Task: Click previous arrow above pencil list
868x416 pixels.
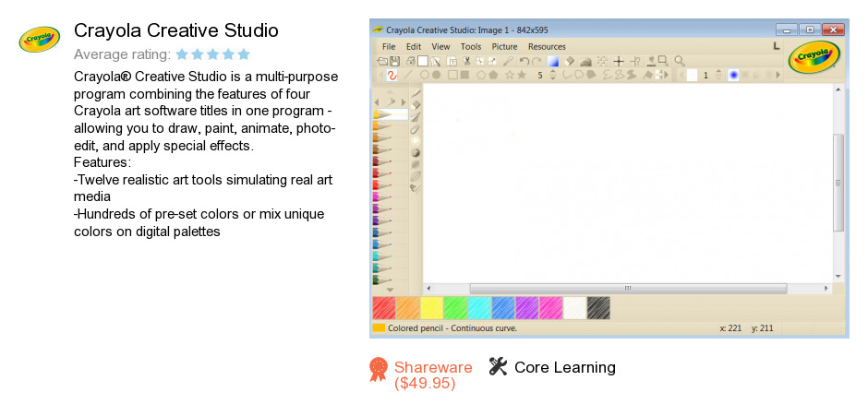Action: [x=377, y=102]
